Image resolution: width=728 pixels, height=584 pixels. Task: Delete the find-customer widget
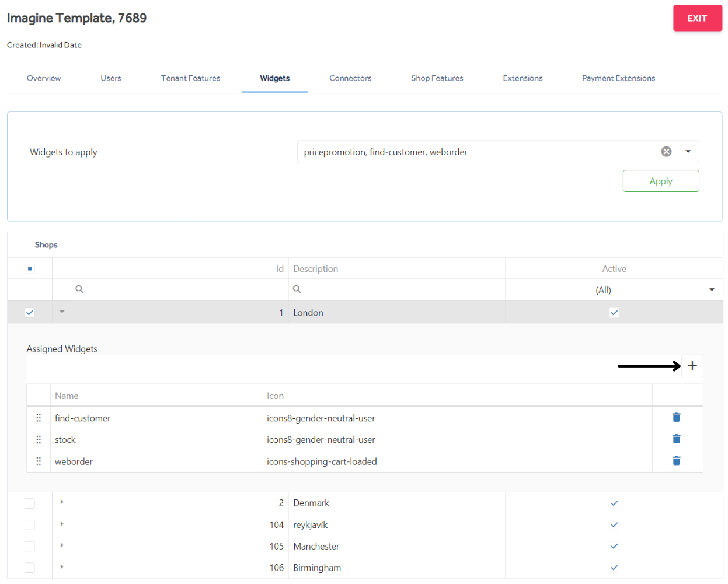pos(676,417)
